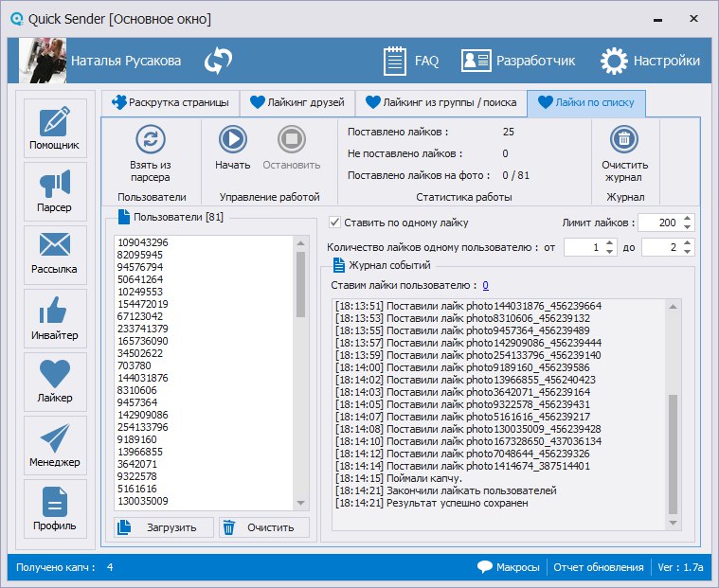
Task: Open the Настройки settings gear
Action: (652, 61)
